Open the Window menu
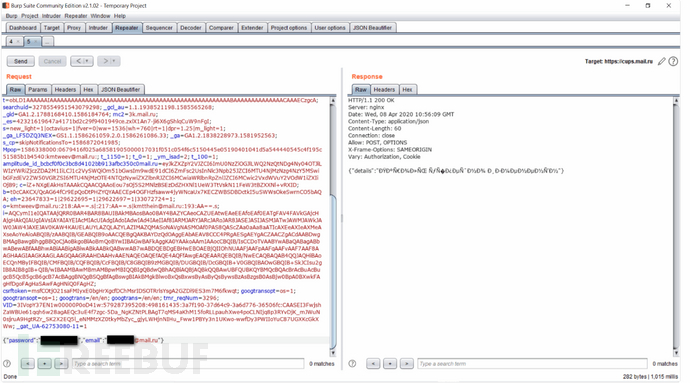 tap(100, 16)
